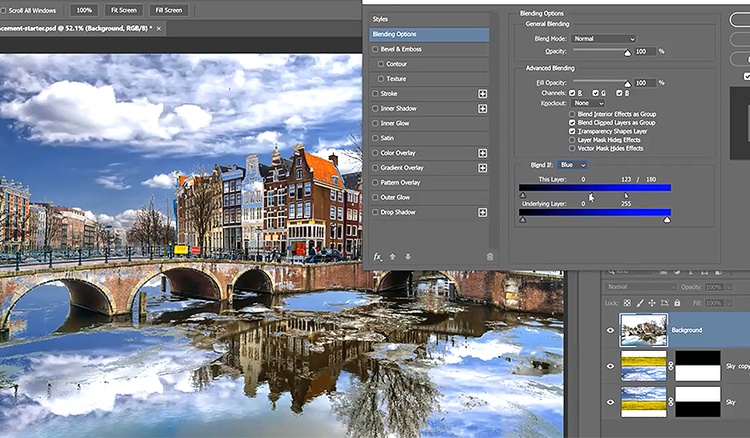Image resolution: width=750 pixels, height=438 pixels.
Task: Click the delete effect trash icon
Action: [489, 257]
